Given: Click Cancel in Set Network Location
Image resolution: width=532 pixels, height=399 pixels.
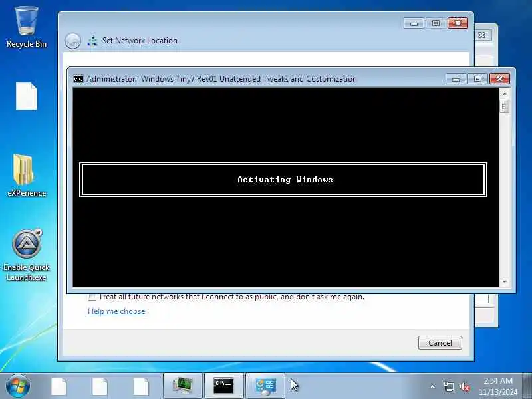Looking at the screenshot, I should click(x=440, y=342).
